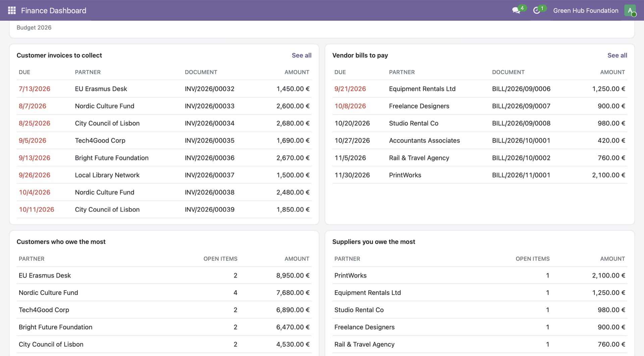The image size is (644, 356).
Task: Click the 9/21/2026 bill due date
Action: click(350, 89)
